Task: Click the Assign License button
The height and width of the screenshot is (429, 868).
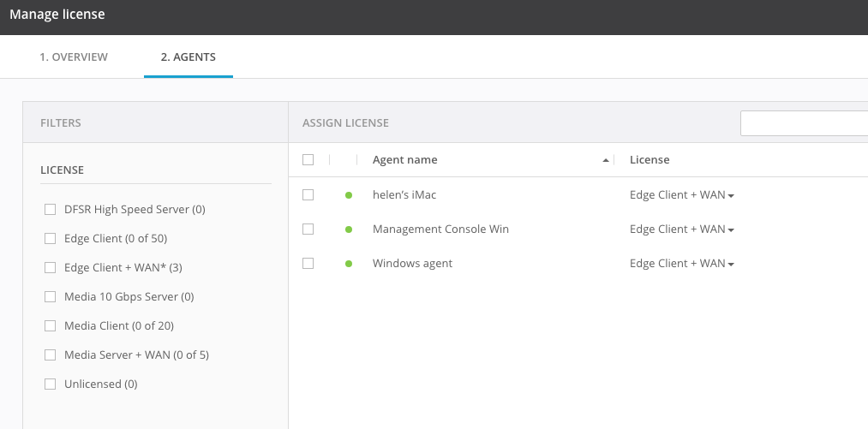Action: click(345, 123)
